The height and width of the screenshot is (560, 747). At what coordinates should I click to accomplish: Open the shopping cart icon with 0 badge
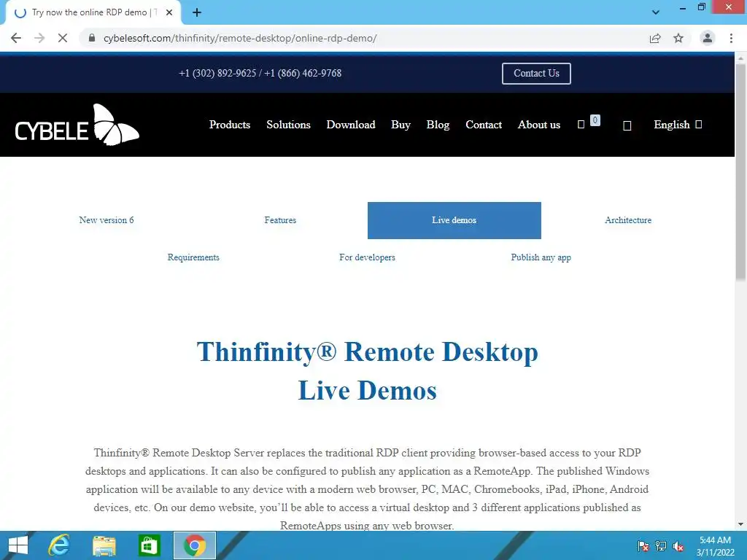click(589, 122)
